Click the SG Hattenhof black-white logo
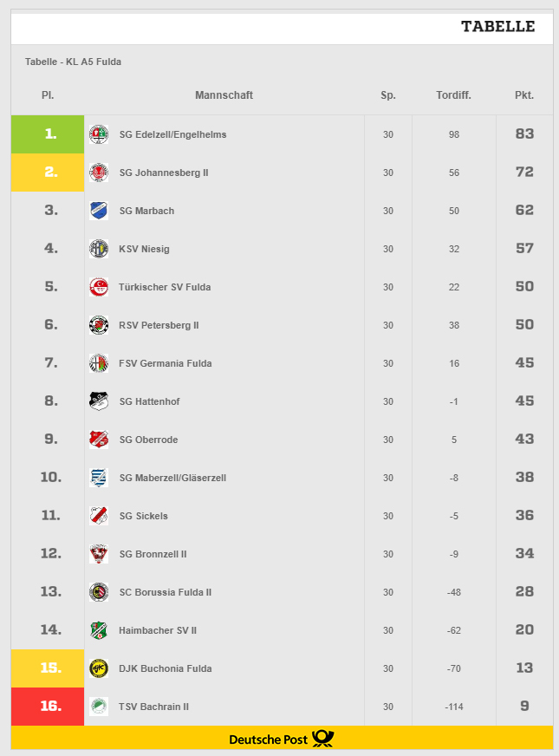The height and width of the screenshot is (756, 559). pos(99,401)
